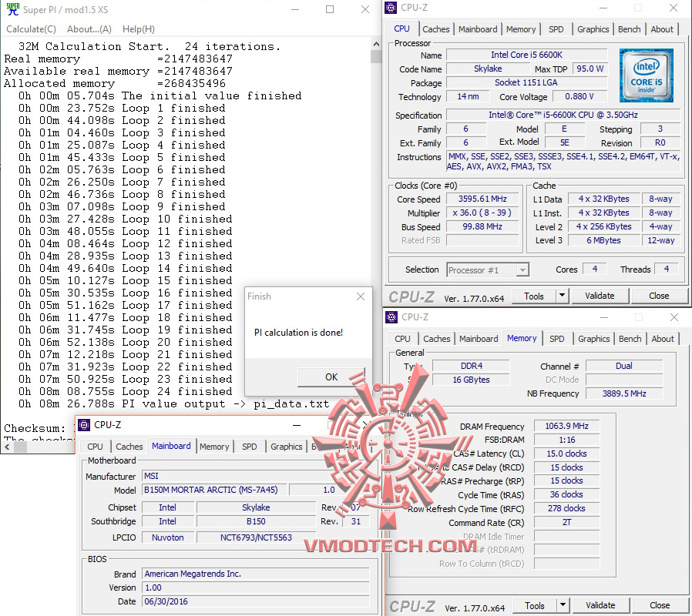
Task: Confirm the PI calculation dialog with OK
Action: pyautogui.click(x=331, y=377)
